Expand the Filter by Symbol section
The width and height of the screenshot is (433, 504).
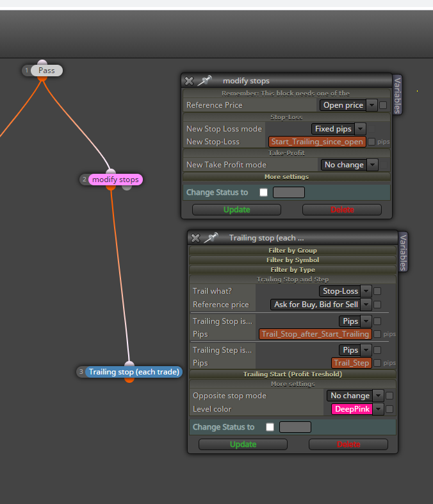[x=293, y=260]
